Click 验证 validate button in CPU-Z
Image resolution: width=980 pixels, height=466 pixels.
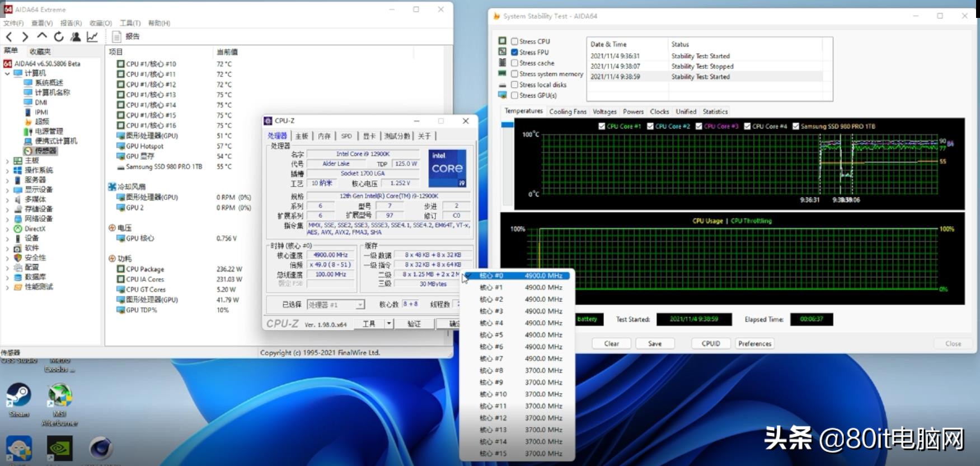coord(414,324)
